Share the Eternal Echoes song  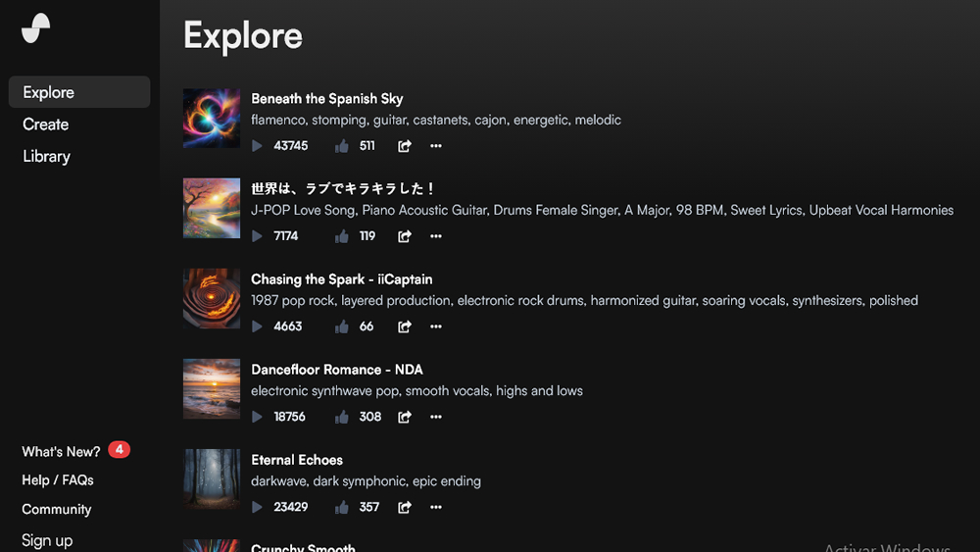tap(404, 507)
